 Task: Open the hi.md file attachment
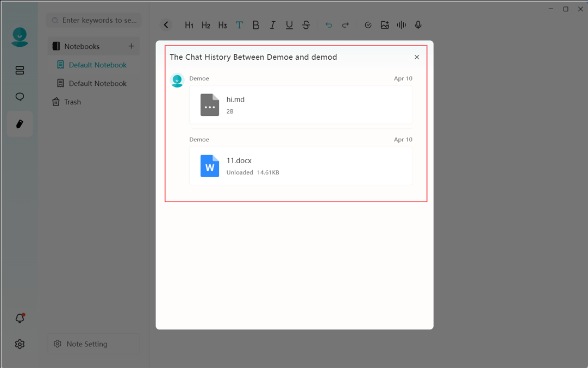301,105
